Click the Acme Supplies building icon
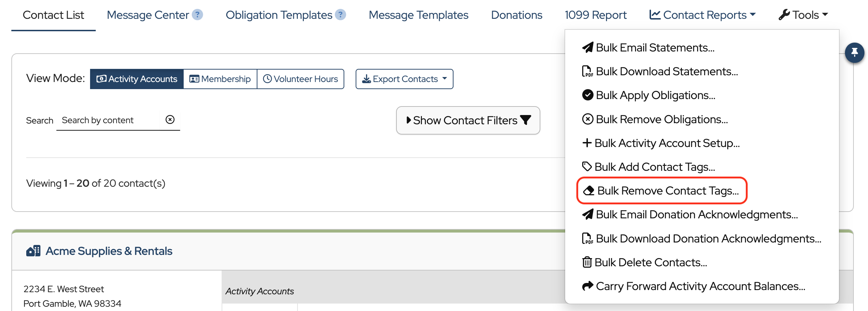Screen dimensions: 868x311 point(33,251)
